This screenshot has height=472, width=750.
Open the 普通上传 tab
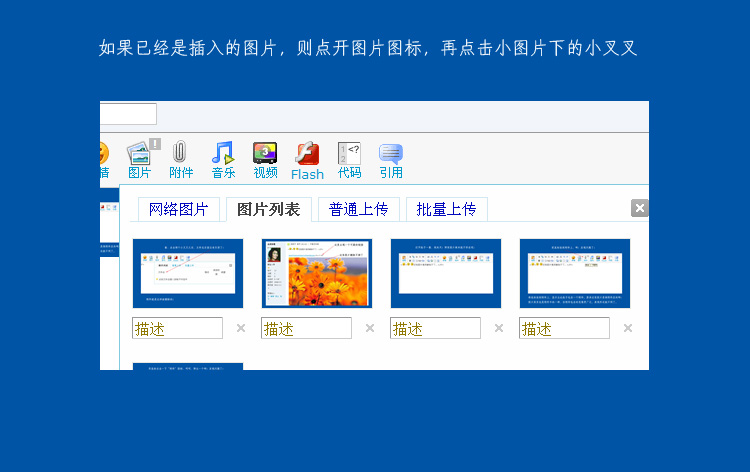pyautogui.click(x=358, y=209)
